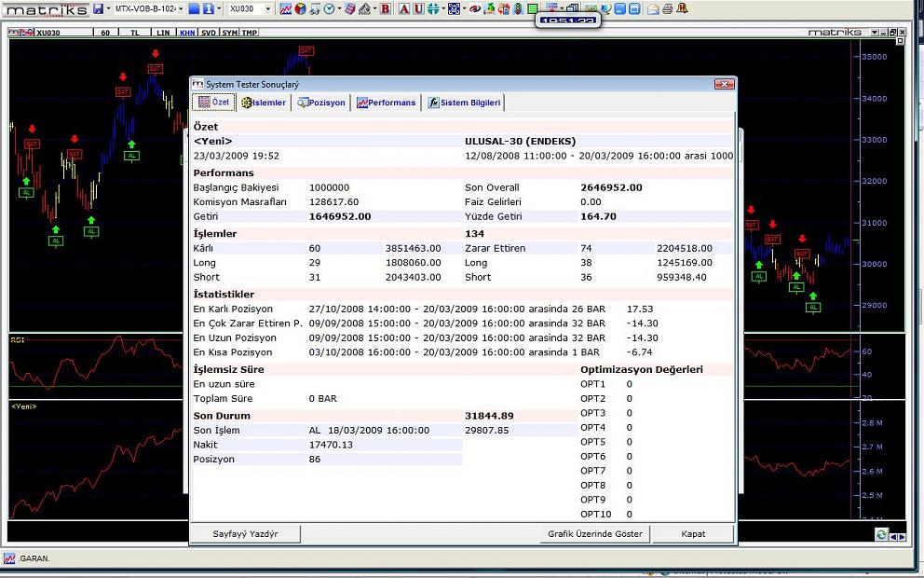This screenshot has height=578, width=924.
Task: Open dropdown arrow beside the save icon
Action: point(107,8)
